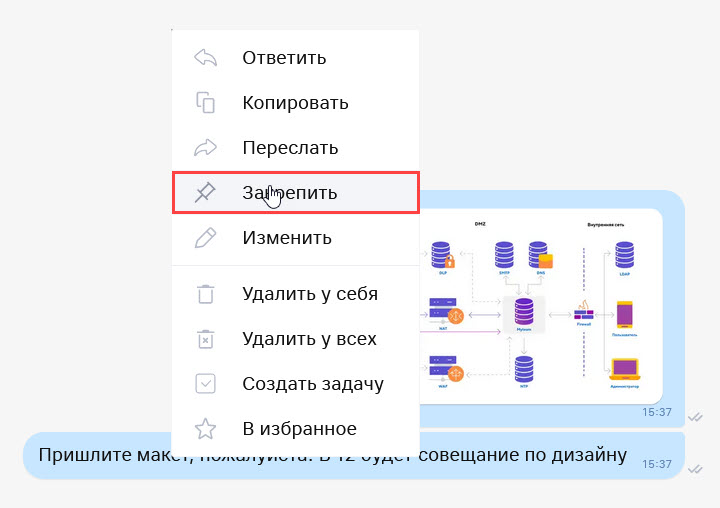
Task: Click the message about совещание по дизайну
Action: click(500, 456)
